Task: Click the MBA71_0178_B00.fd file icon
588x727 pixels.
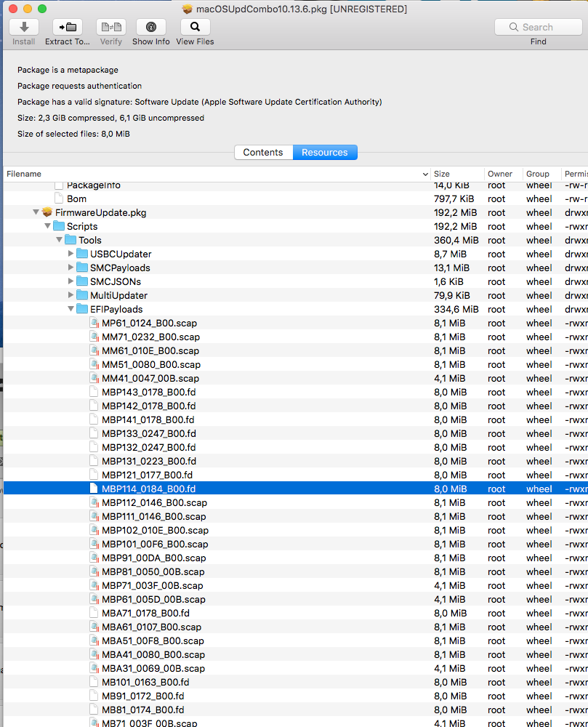Action: coord(94,613)
